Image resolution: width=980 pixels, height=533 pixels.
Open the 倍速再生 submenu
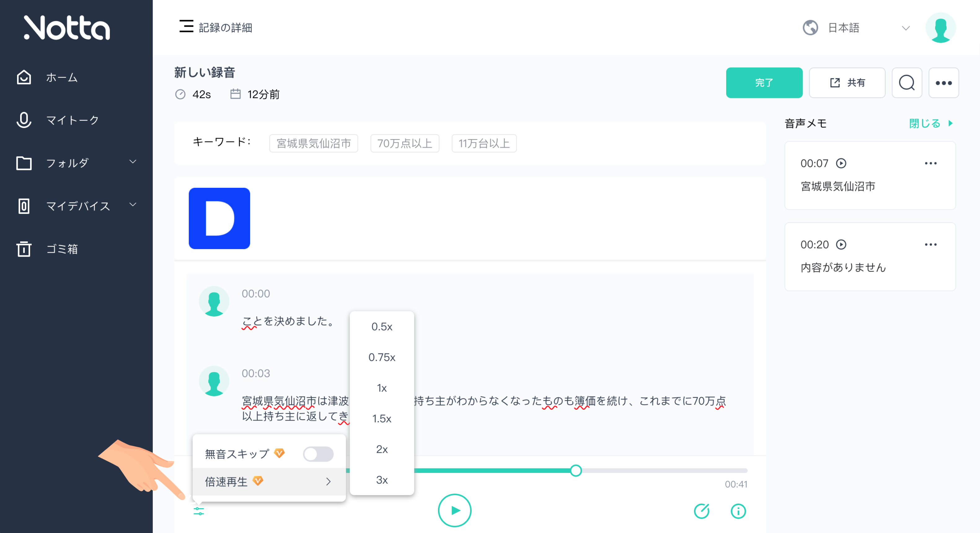tap(269, 481)
